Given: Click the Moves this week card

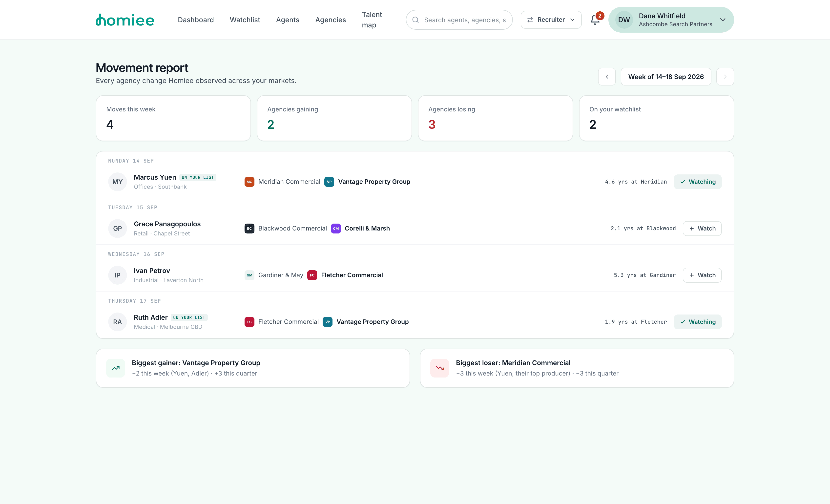Looking at the screenshot, I should pos(173,118).
